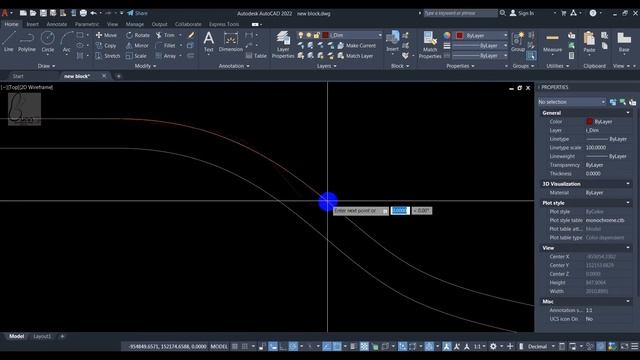Switch to the Manage ribbon tab
This screenshot has height=360, width=640.
(x=135, y=24)
